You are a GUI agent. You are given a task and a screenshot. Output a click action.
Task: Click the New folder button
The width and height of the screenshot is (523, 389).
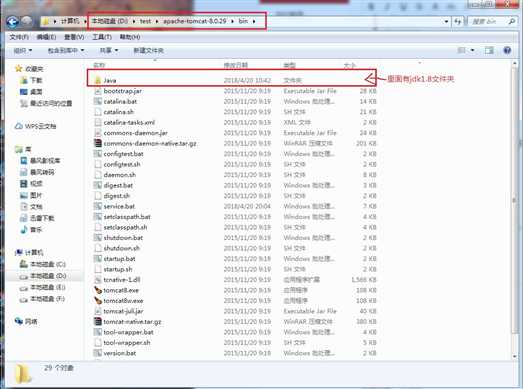tap(148, 50)
